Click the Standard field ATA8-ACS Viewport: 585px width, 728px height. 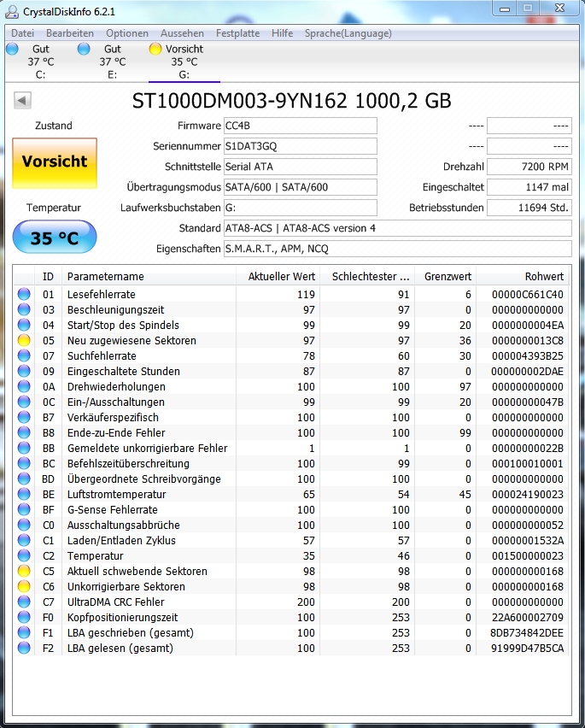[x=398, y=228]
